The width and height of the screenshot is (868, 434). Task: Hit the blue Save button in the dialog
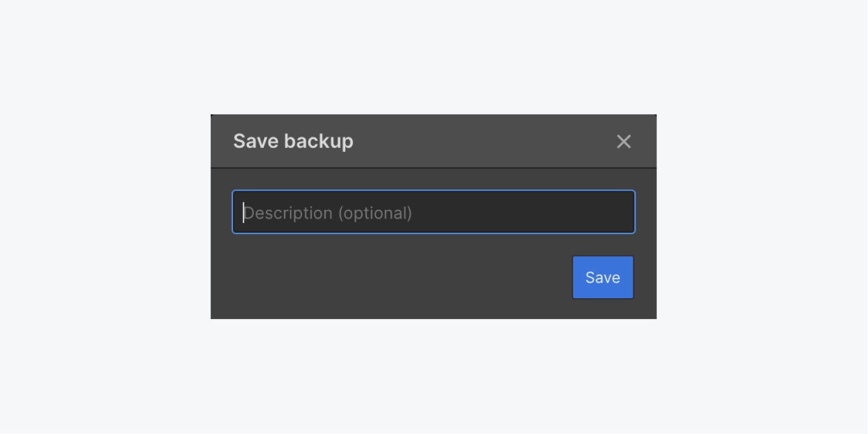coord(603,277)
